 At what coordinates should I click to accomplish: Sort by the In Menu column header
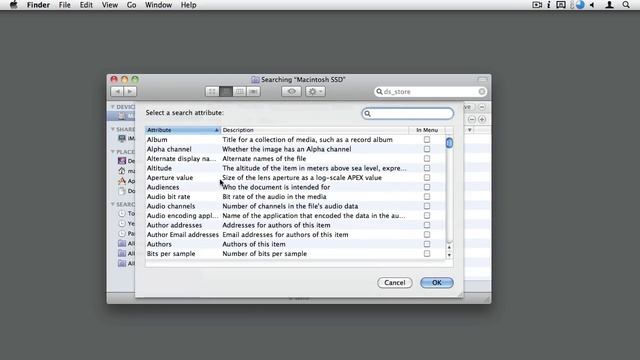point(427,130)
